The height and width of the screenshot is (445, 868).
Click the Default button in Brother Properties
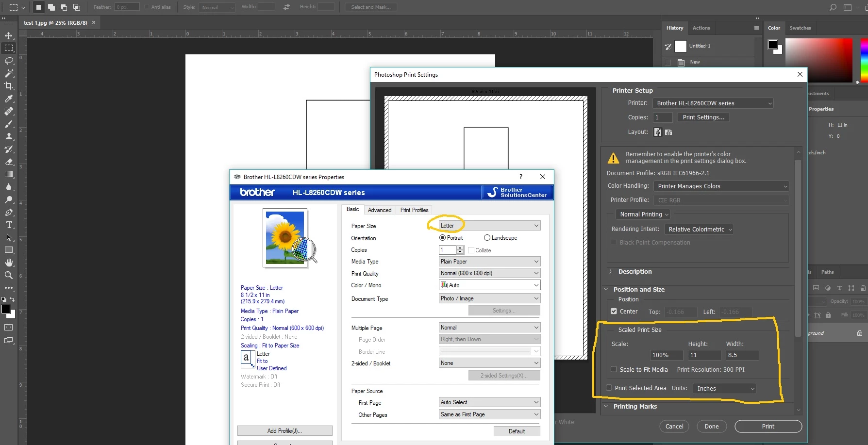517,431
